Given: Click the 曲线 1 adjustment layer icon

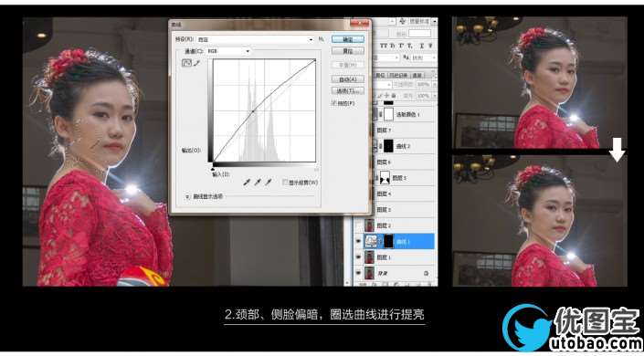Looking at the screenshot, I should point(371,241).
